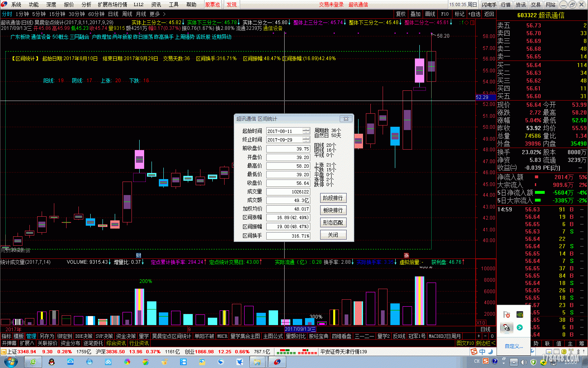The height and width of the screenshot is (368, 588).
Task: Click the 形态匹配 button
Action: [x=333, y=222]
